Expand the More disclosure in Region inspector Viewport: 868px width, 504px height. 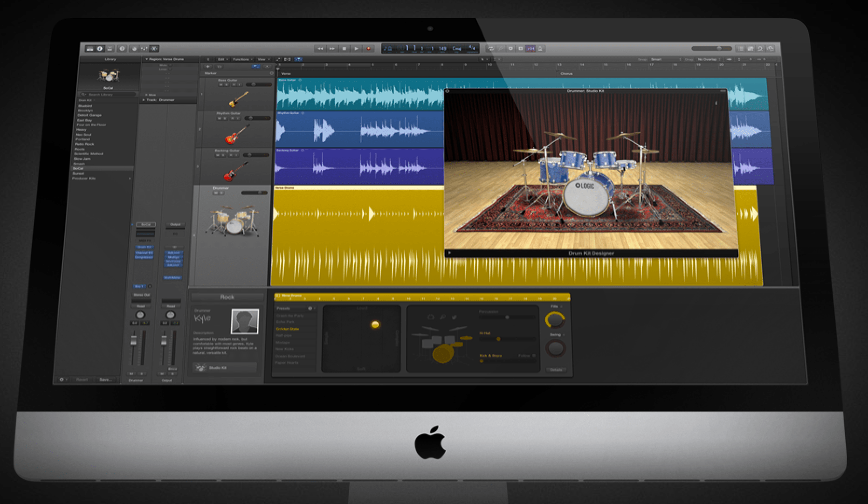point(146,95)
